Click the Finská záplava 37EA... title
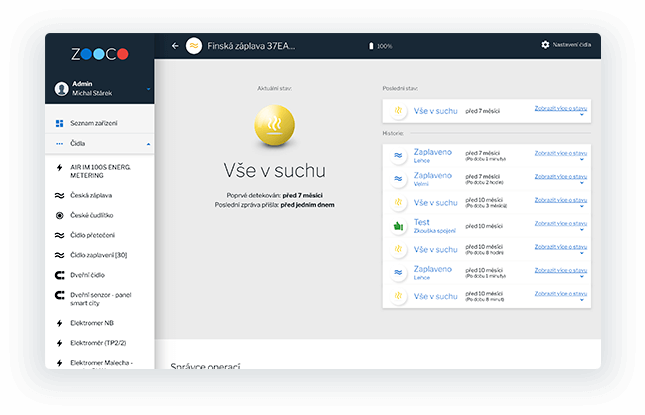The image size is (645, 415). [x=251, y=46]
